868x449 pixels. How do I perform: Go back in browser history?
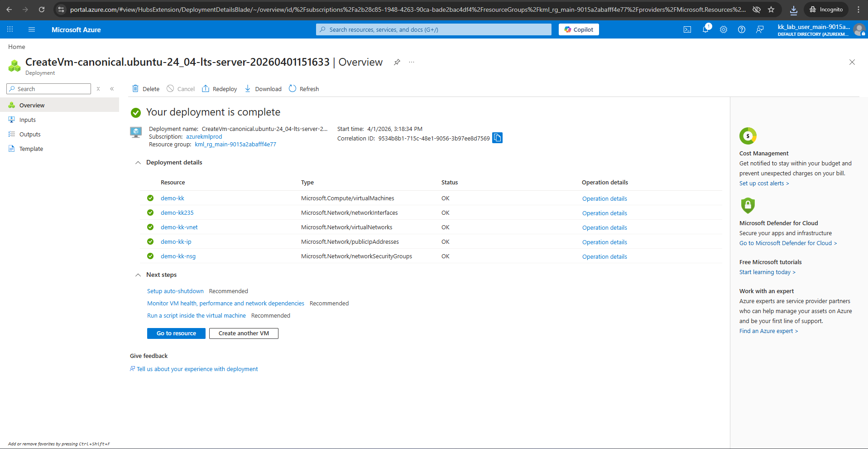(x=9, y=10)
